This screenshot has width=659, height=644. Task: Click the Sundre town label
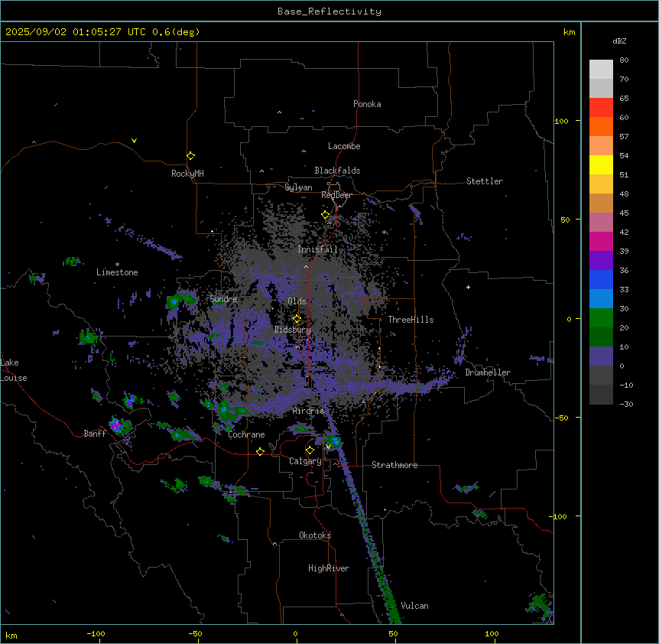[x=223, y=299]
